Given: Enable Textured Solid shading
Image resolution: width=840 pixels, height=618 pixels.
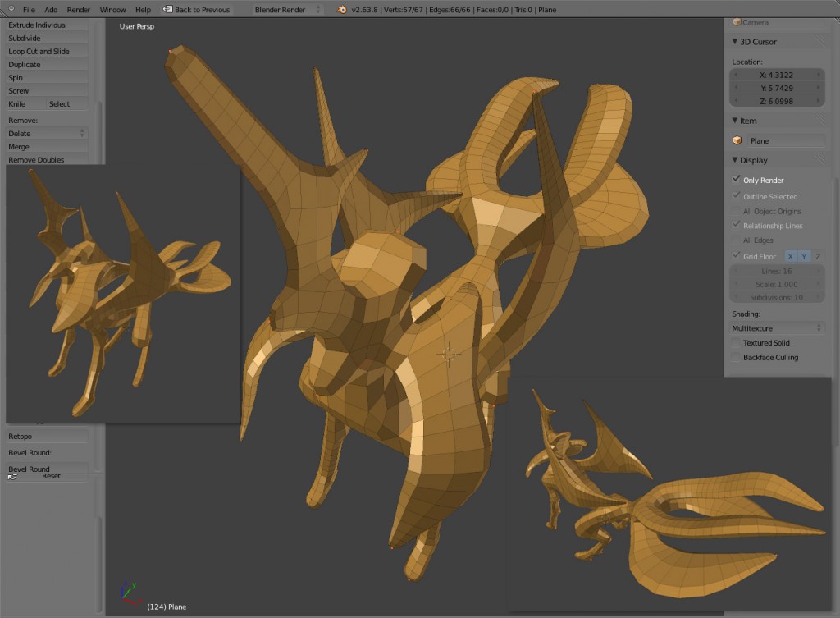Looking at the screenshot, I should coord(735,342).
